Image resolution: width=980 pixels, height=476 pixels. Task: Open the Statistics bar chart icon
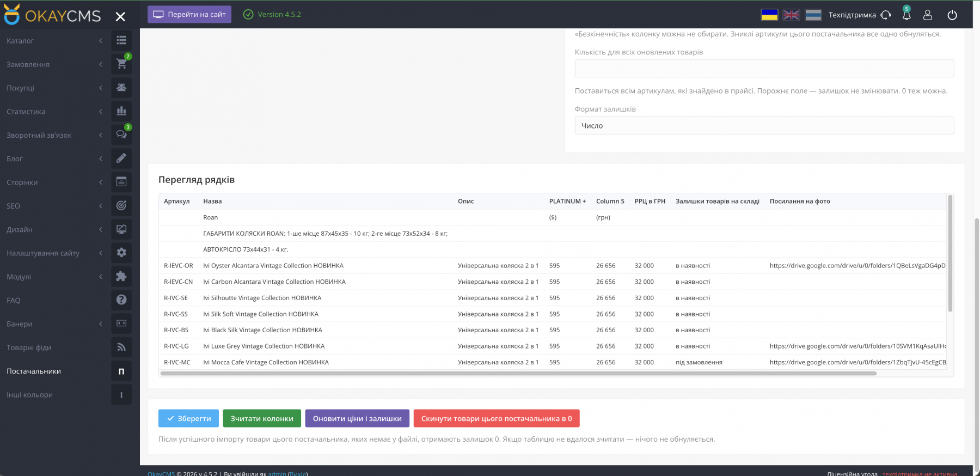(121, 111)
